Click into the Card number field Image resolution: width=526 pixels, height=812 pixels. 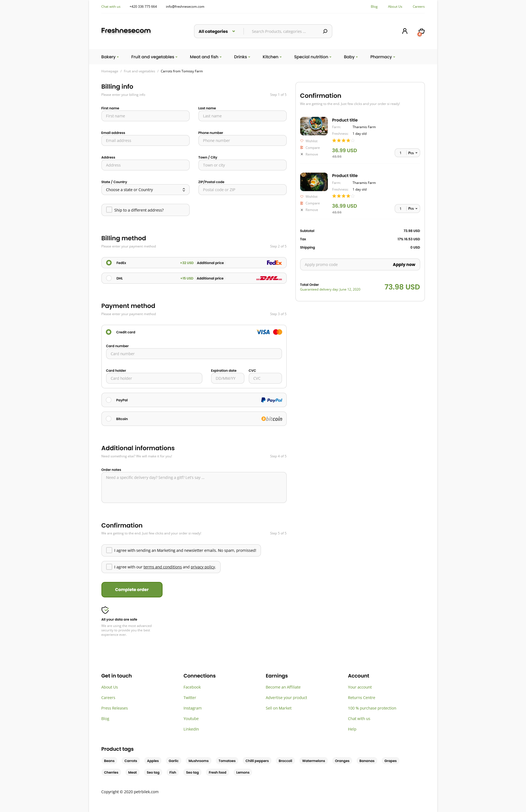click(193, 354)
